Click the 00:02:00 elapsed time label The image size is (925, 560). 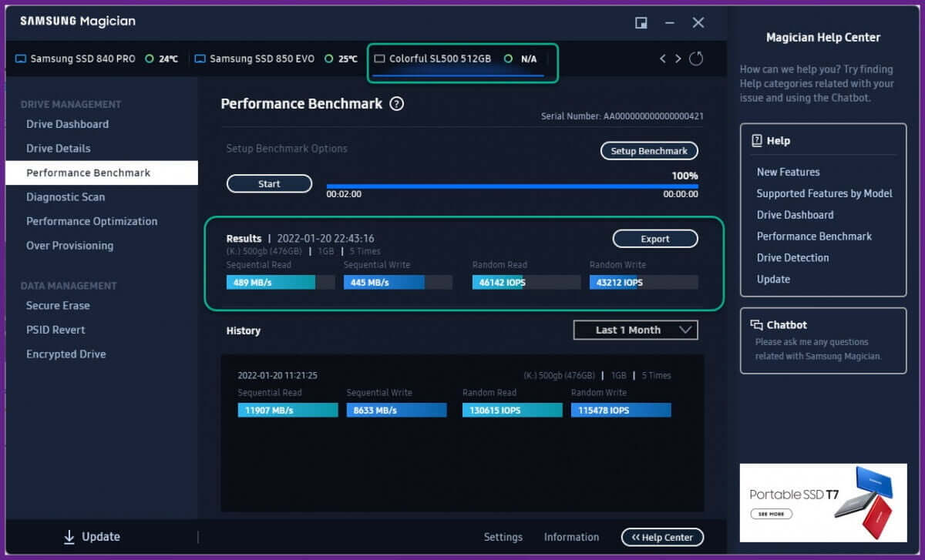point(344,195)
